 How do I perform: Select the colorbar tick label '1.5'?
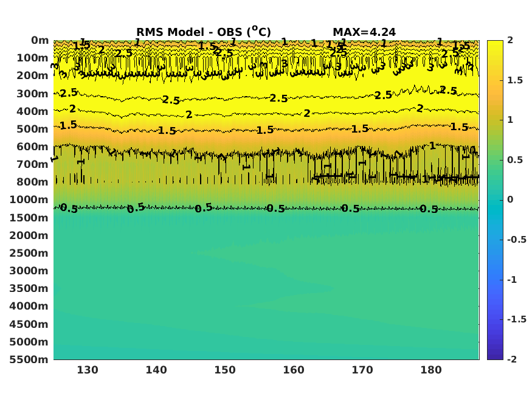pyautogui.click(x=515, y=80)
